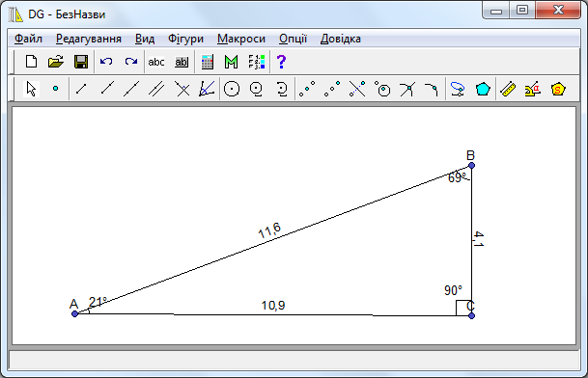The width and height of the screenshot is (588, 378).
Task: Open the Редагування menu
Action: [x=89, y=39]
